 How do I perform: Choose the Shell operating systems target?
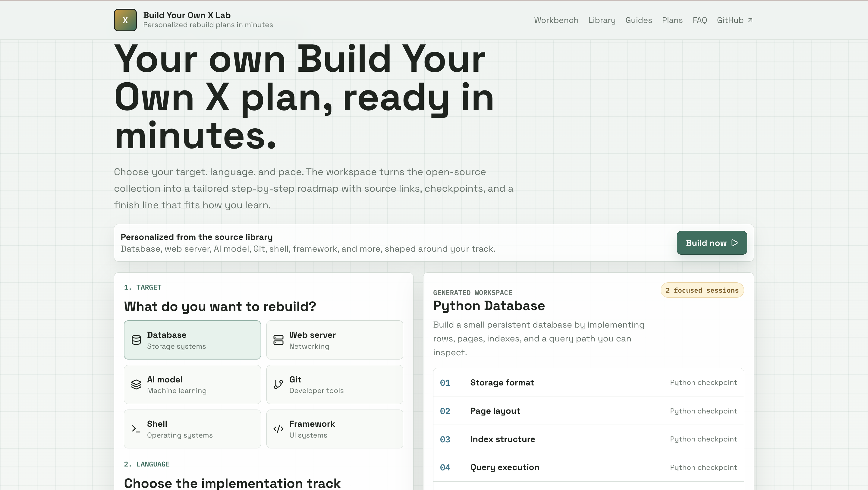coord(192,429)
